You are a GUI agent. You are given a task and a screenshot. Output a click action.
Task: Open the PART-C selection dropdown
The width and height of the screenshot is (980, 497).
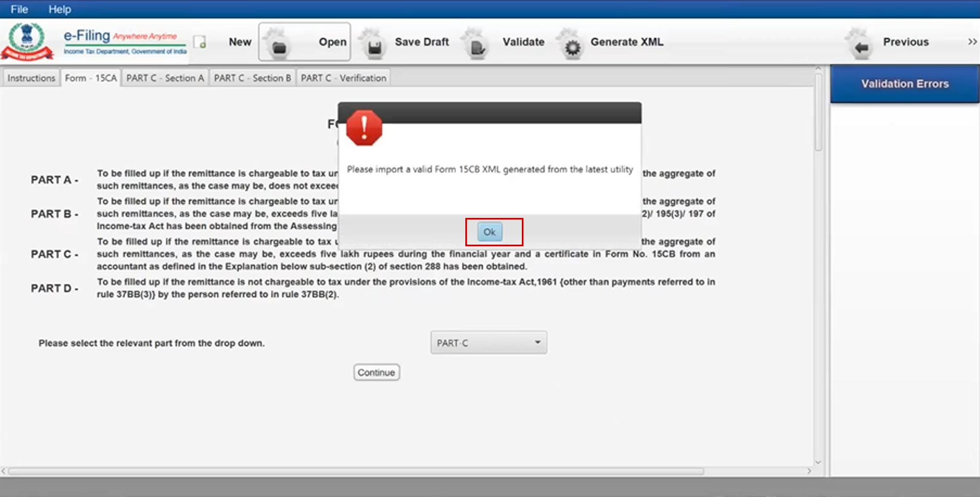coord(488,343)
